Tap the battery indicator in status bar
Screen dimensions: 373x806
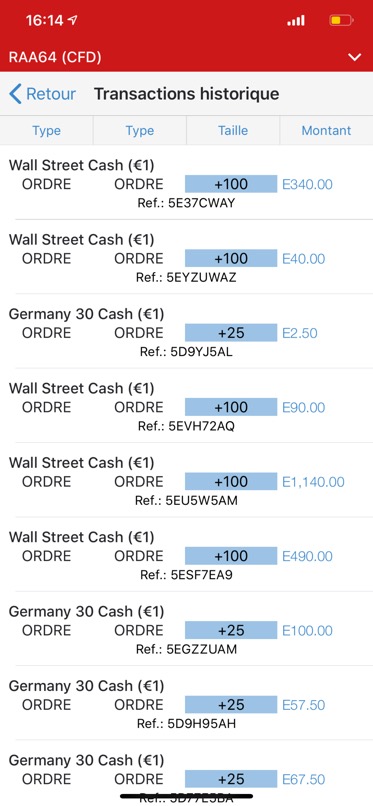341,21
